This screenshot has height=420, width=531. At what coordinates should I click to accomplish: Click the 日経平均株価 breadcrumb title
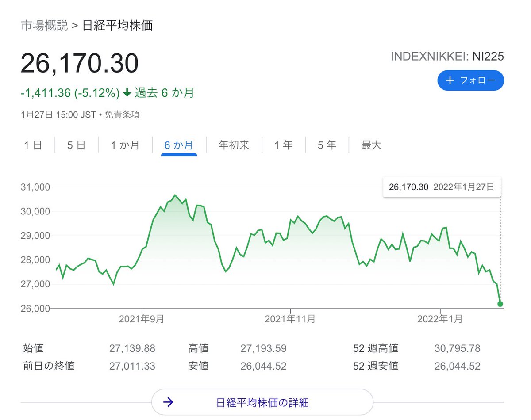pyautogui.click(x=118, y=25)
